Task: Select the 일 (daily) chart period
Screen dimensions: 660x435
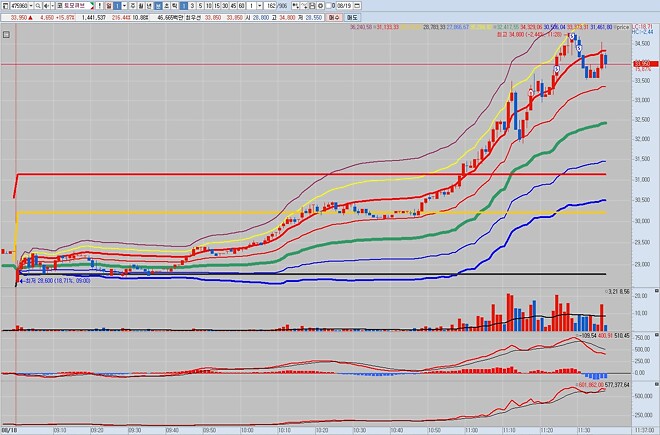Action: [x=108, y=6]
